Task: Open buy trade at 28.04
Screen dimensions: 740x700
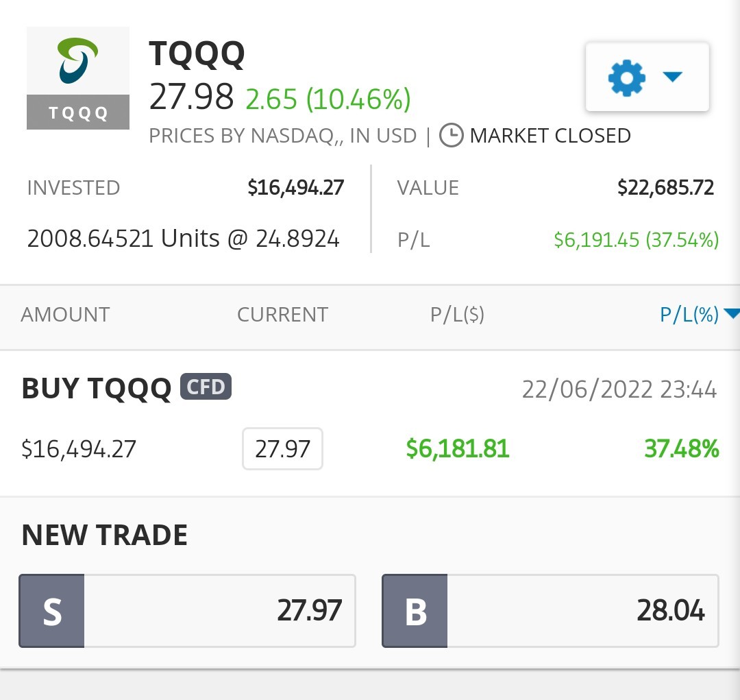Action: pos(550,611)
